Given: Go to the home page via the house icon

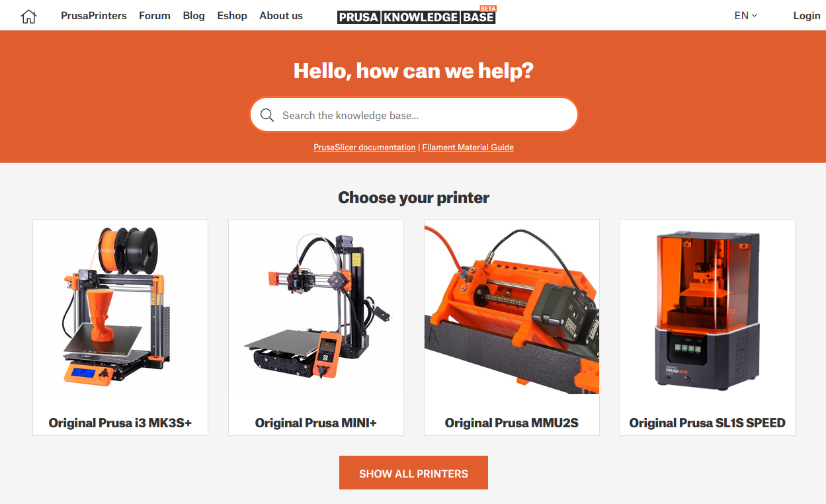Looking at the screenshot, I should (x=28, y=16).
